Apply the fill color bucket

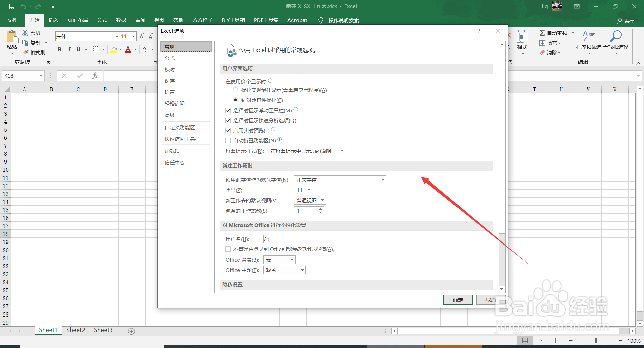[114, 49]
